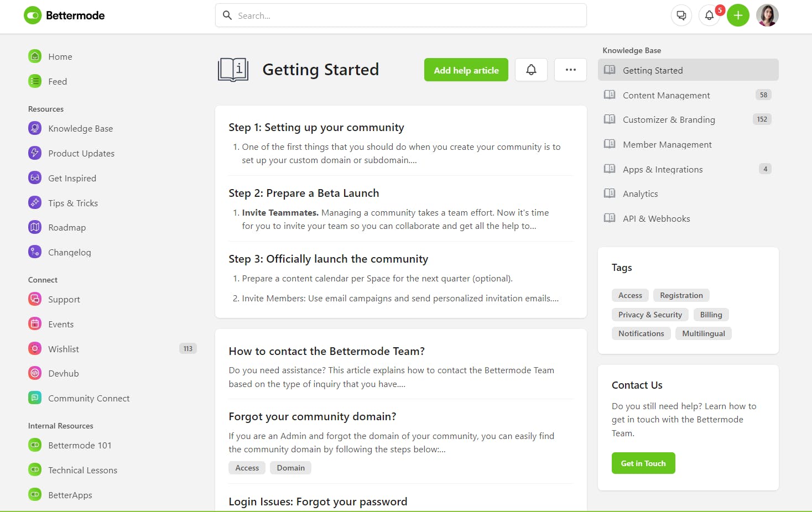Open the Roadmap space
The height and width of the screenshot is (512, 812).
[66, 228]
